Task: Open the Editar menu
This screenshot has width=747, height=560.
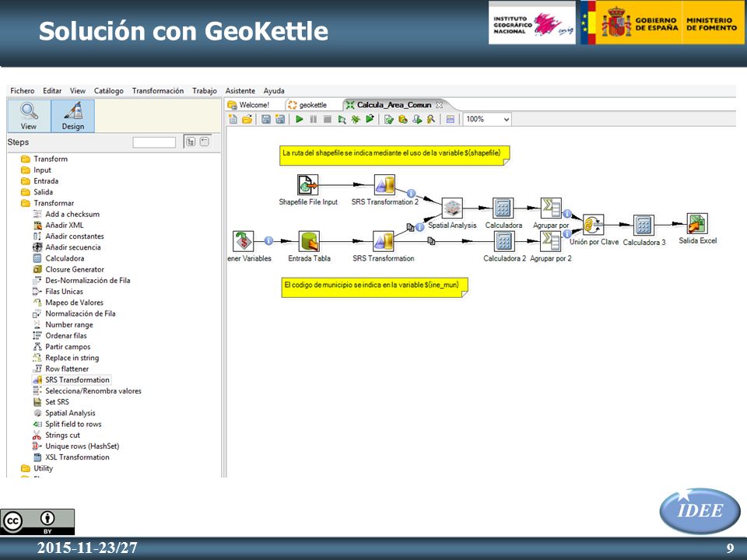Action: [x=52, y=91]
